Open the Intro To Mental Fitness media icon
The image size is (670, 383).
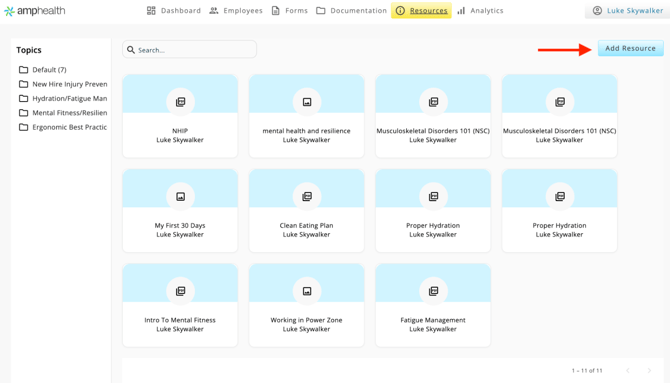tap(180, 291)
